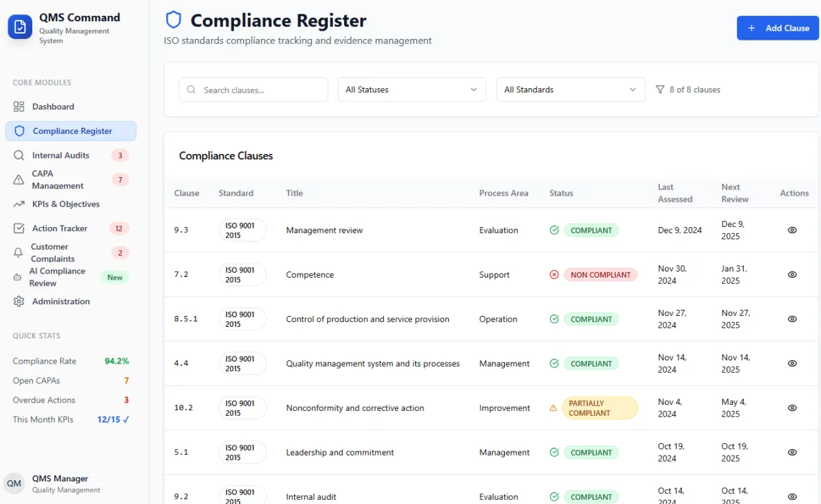
Task: Go to Internal Audits module
Action: pyautogui.click(x=60, y=155)
